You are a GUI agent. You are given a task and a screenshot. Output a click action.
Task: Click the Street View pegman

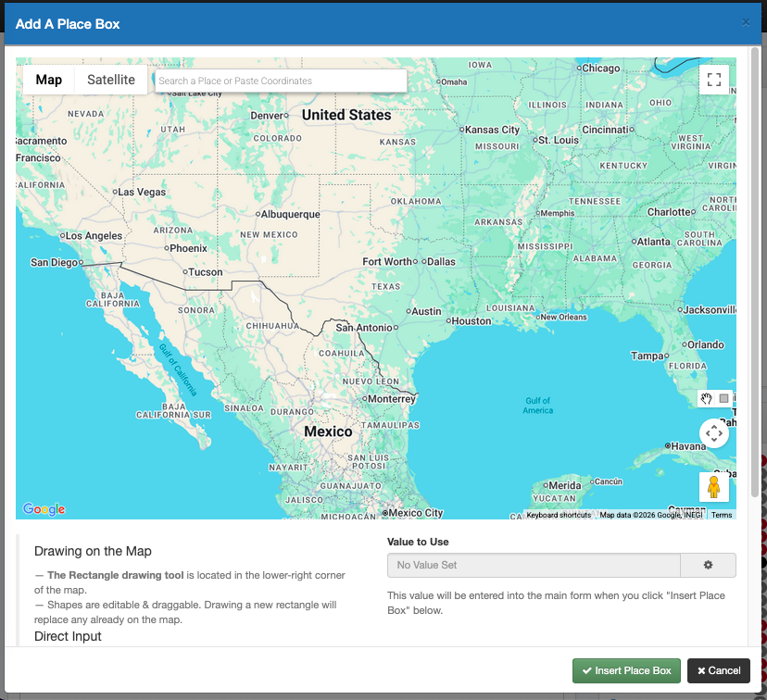[x=713, y=487]
